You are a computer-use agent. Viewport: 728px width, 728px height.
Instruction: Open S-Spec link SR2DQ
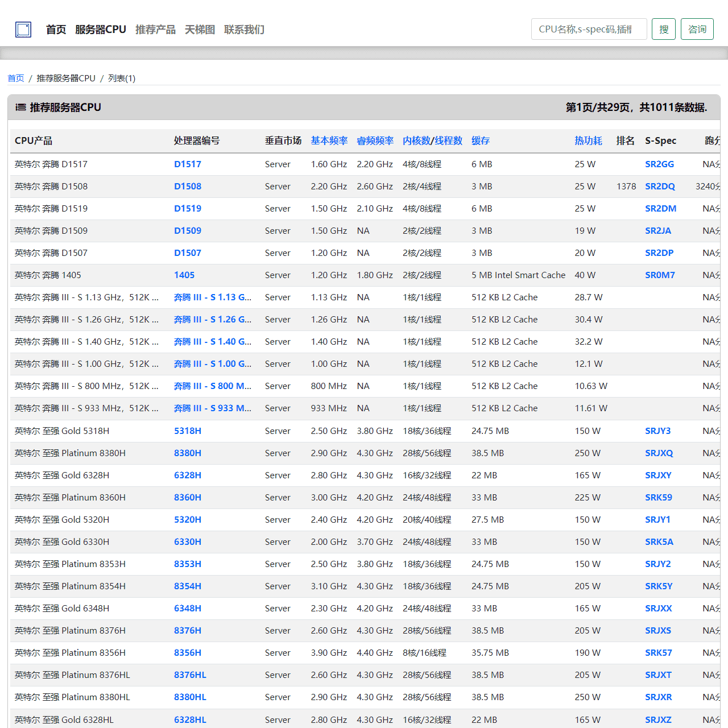660,186
